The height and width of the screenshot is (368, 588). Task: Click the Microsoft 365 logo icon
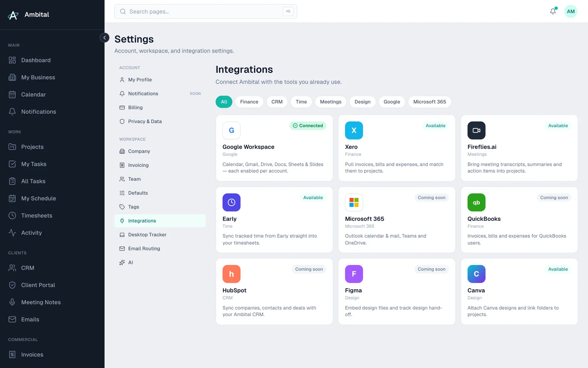(354, 202)
